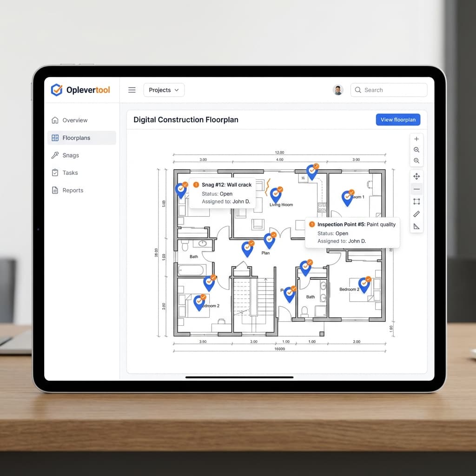Click the plus icon in floorplan toolbar
The image size is (476, 476).
coord(416,139)
